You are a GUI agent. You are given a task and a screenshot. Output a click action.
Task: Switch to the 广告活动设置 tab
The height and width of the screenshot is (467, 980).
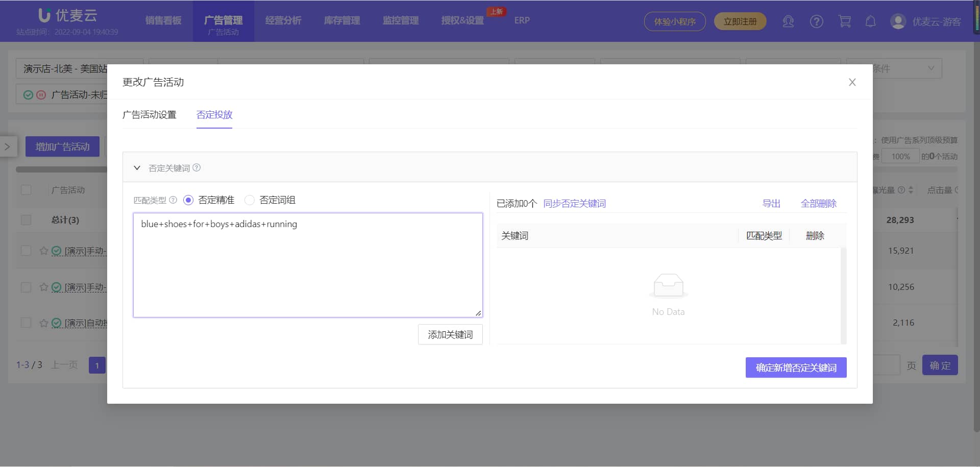[x=149, y=115]
